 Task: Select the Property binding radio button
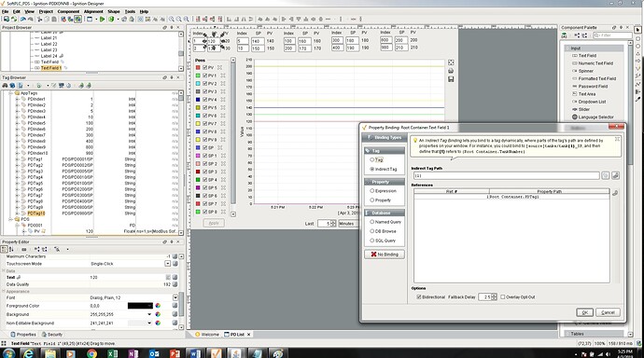pyautogui.click(x=372, y=200)
